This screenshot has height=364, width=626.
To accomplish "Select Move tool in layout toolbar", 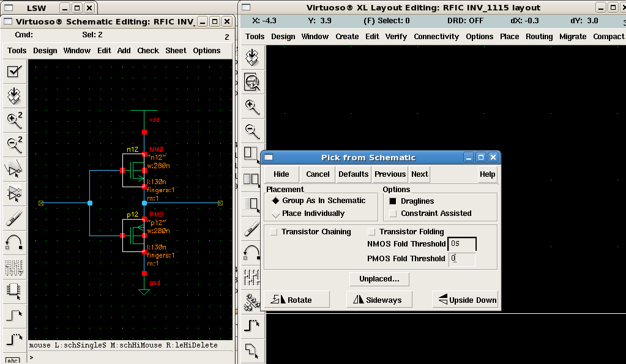I will tap(252, 204).
